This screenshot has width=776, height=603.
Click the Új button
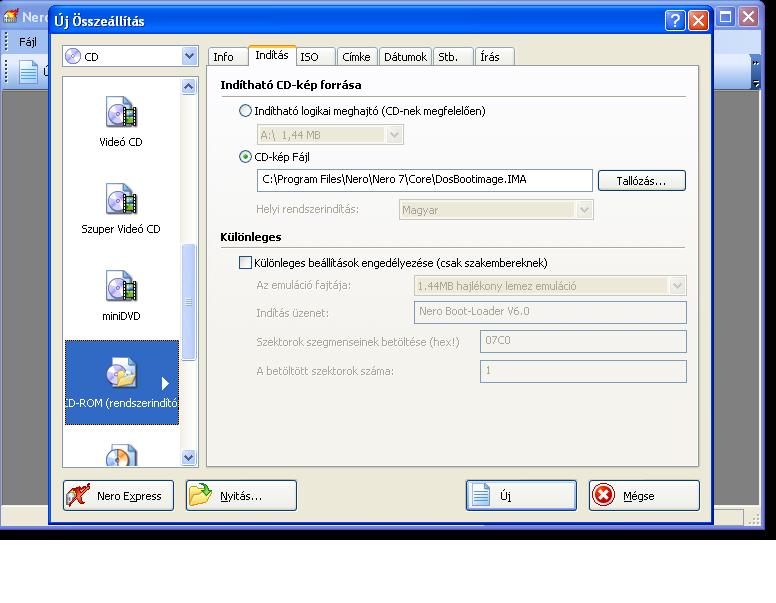(x=521, y=495)
